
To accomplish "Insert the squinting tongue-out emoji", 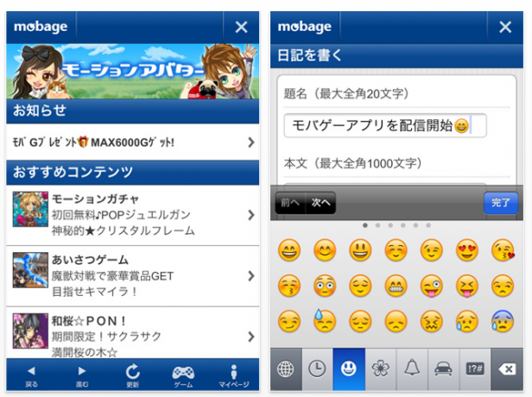I will point(467,286).
